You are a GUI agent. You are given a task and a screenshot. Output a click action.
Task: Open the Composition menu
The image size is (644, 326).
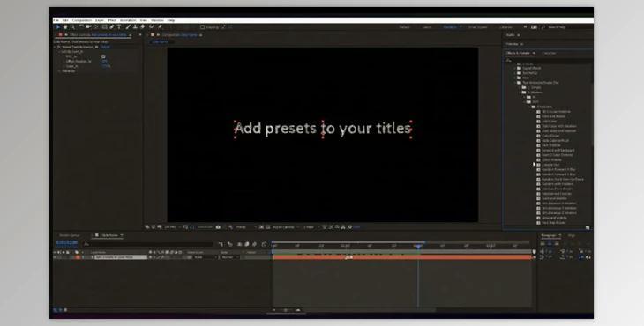[x=82, y=20]
